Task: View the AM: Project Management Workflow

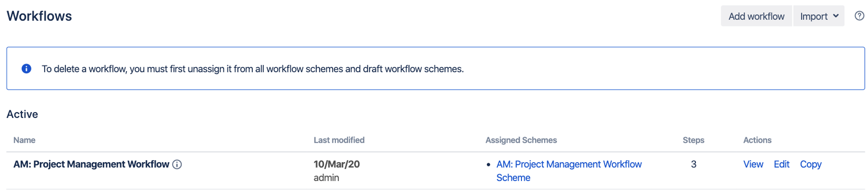Action: [x=753, y=164]
